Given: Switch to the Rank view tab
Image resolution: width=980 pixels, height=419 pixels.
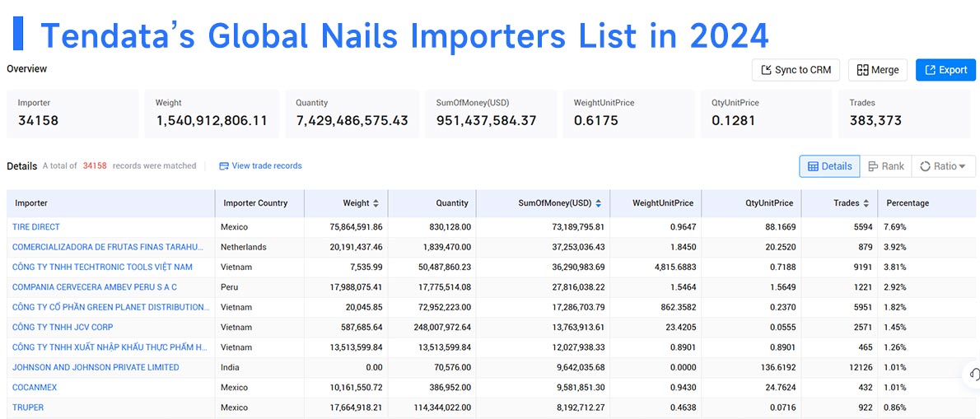Looking at the screenshot, I should [885, 166].
